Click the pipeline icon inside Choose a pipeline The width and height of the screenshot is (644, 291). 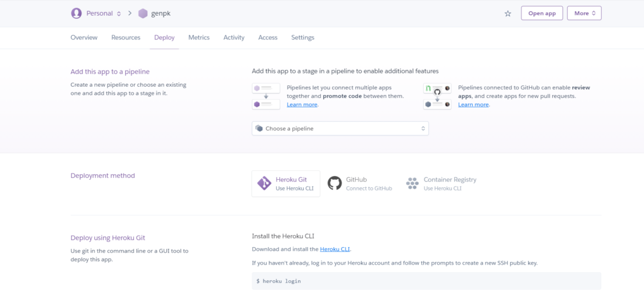pos(258,128)
